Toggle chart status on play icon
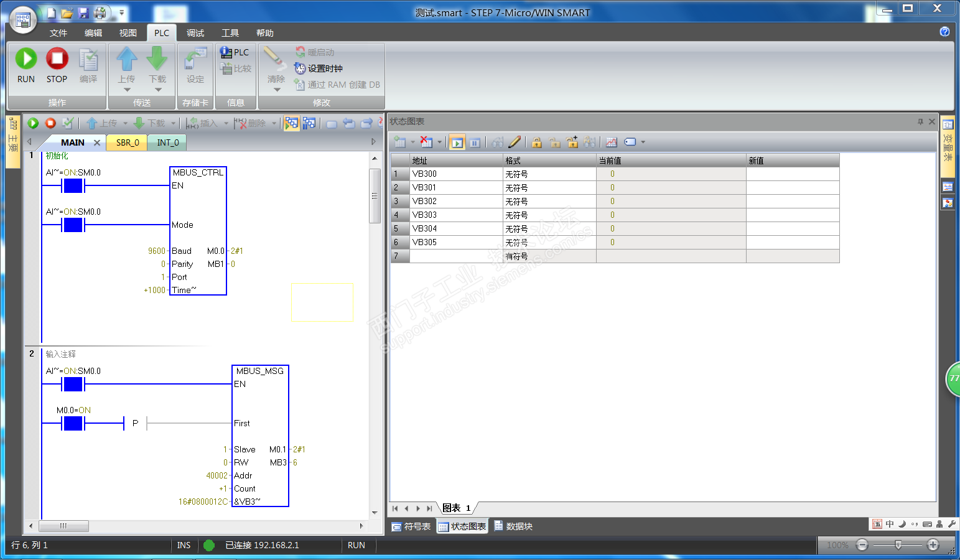 (457, 142)
